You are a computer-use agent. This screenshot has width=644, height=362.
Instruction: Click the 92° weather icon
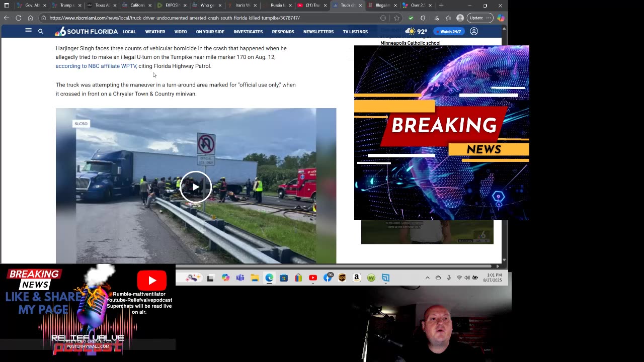tap(411, 31)
